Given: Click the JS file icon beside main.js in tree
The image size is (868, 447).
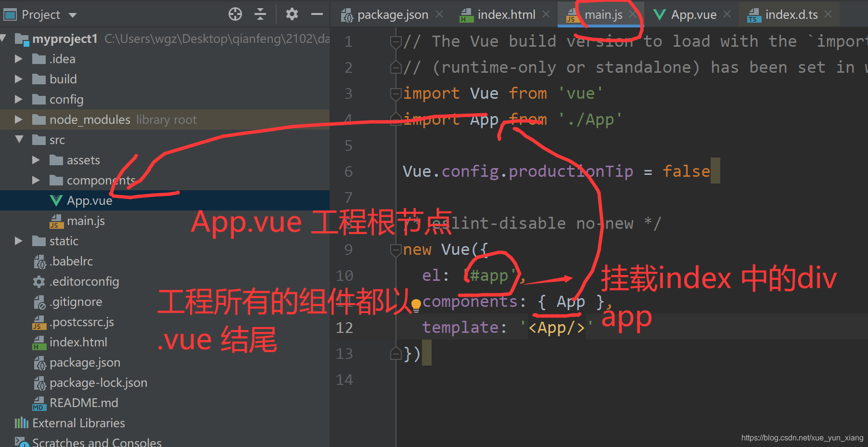Looking at the screenshot, I should 56,221.
